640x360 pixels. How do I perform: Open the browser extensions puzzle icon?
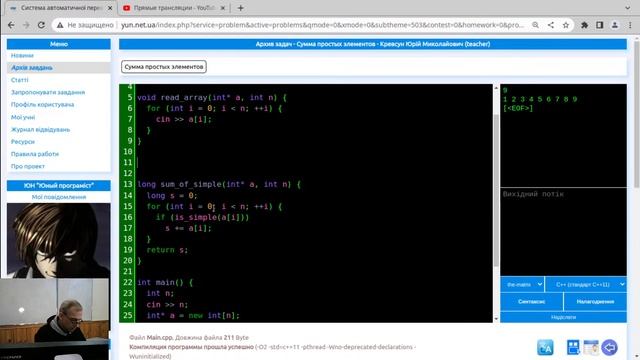584,25
